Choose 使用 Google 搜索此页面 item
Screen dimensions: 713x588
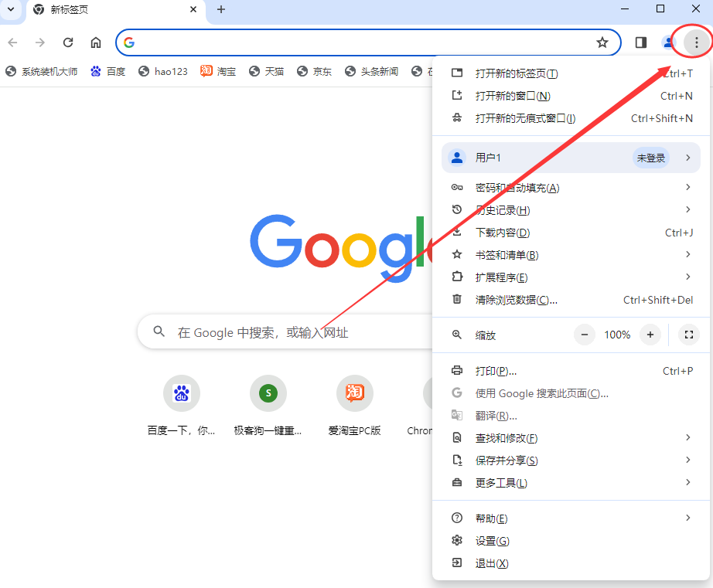(572, 393)
